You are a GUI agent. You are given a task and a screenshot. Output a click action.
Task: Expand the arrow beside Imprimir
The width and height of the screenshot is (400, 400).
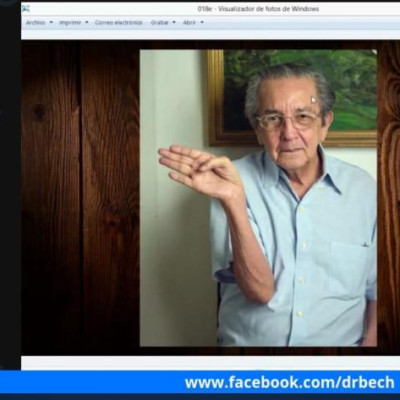click(x=87, y=23)
